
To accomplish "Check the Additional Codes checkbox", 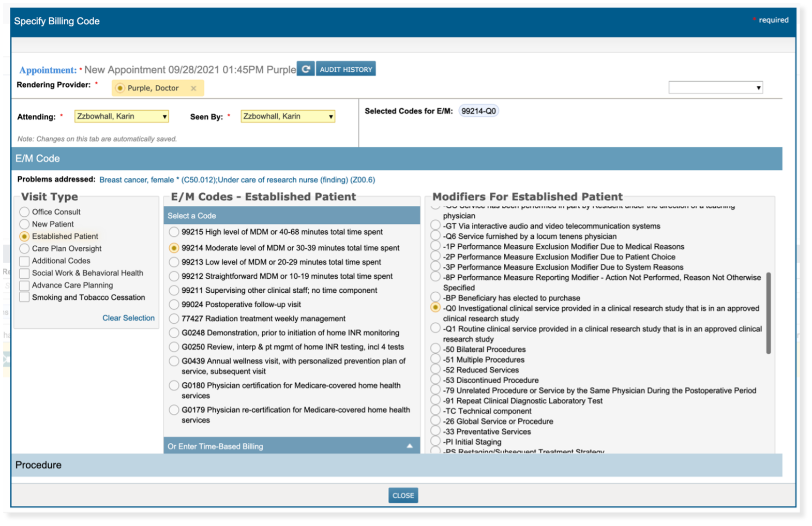I will pos(24,261).
